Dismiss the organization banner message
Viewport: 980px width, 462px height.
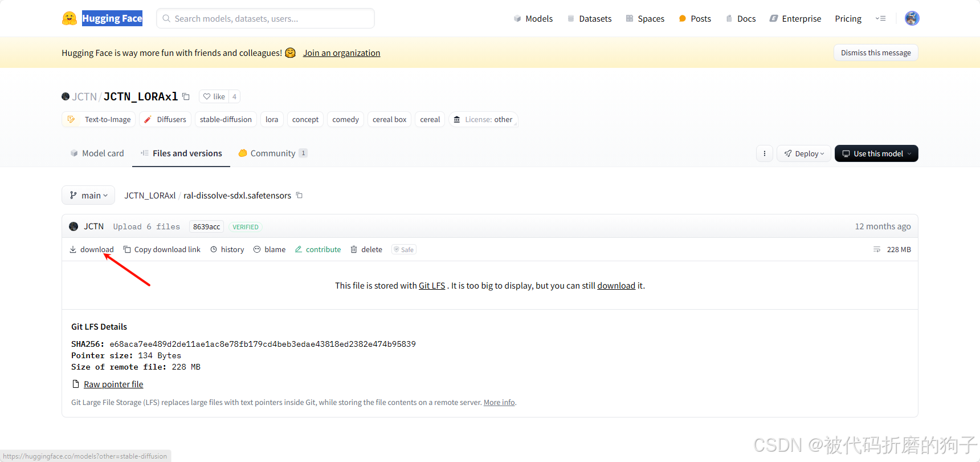point(876,52)
